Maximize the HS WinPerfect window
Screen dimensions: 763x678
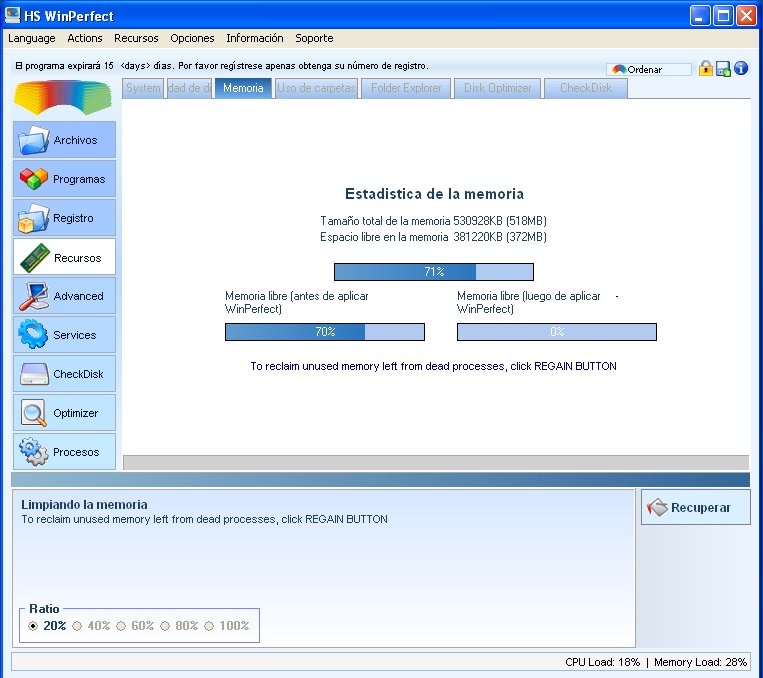click(x=723, y=16)
